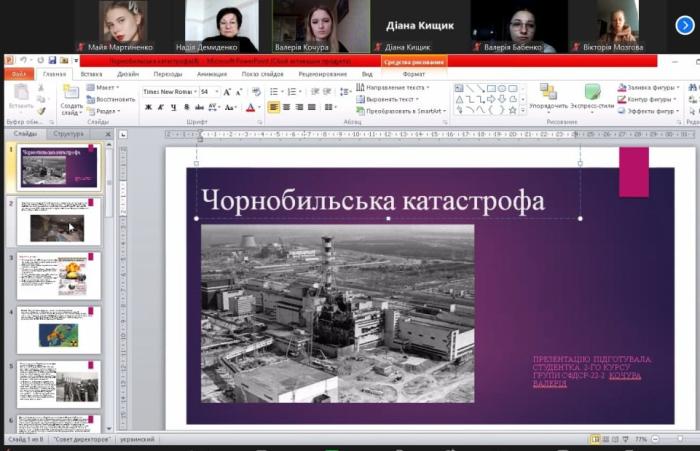The width and height of the screenshot is (700, 451).
Task: Toggle italic (К) formatting
Action: pyautogui.click(x=161, y=107)
